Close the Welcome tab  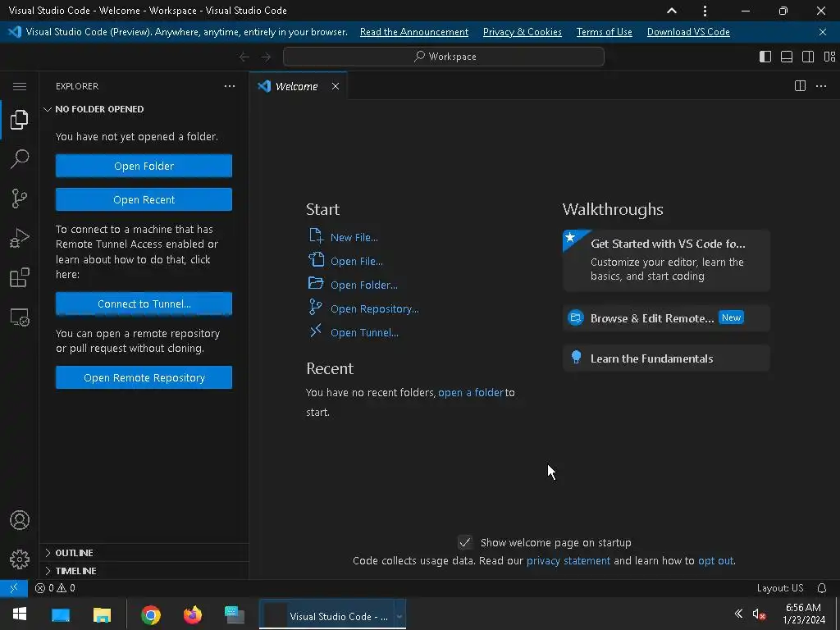[x=336, y=86]
